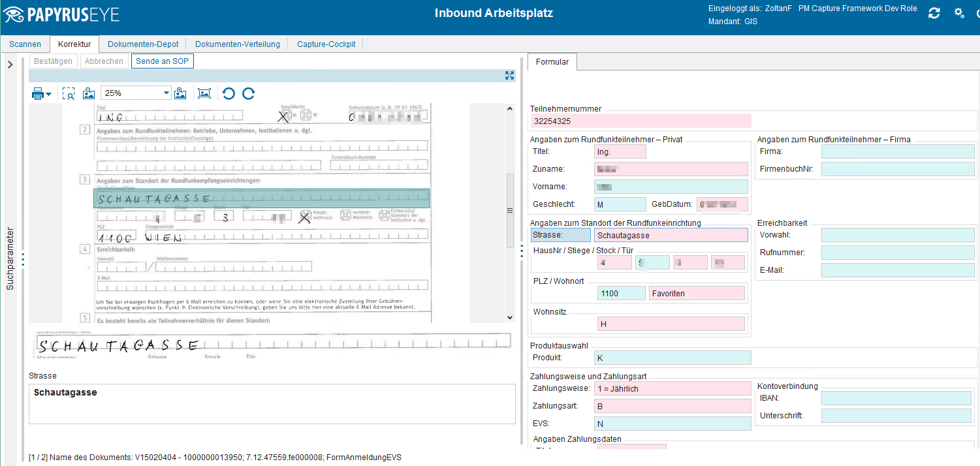The height and width of the screenshot is (466, 980).
Task: Click the Bestätigen button
Action: [x=53, y=61]
